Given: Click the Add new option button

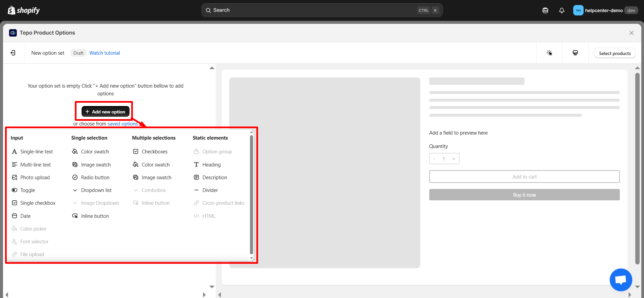Looking at the screenshot, I should click(x=105, y=112).
